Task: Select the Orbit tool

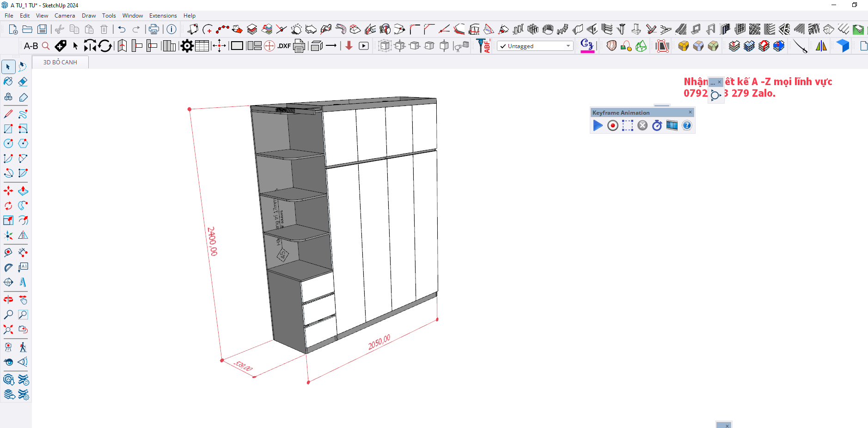Action: pyautogui.click(x=8, y=300)
